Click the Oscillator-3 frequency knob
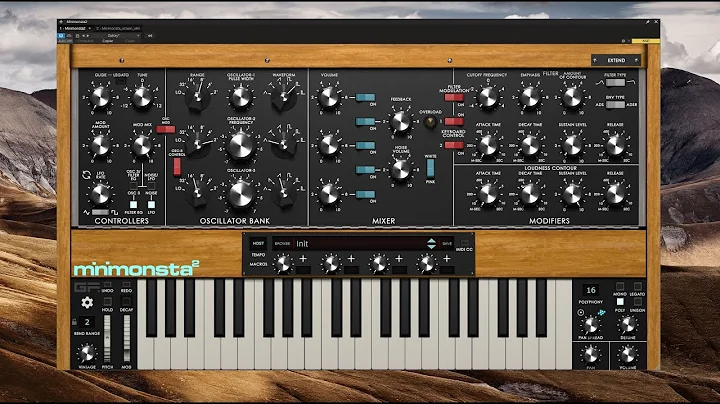720x404 pixels. coord(241,194)
